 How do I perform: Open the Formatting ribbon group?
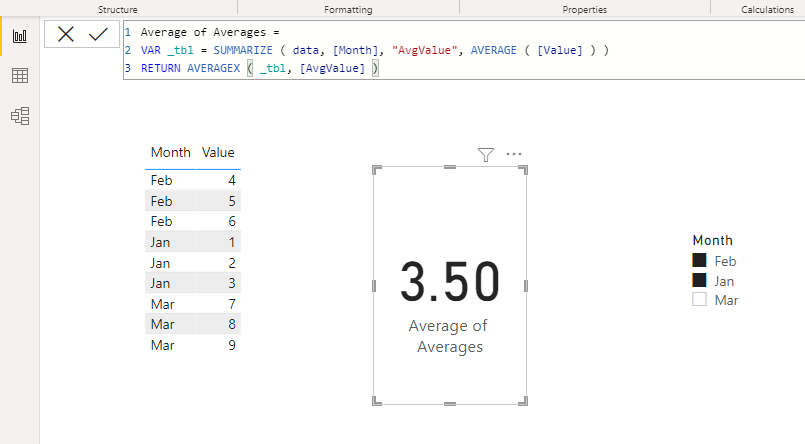point(348,9)
